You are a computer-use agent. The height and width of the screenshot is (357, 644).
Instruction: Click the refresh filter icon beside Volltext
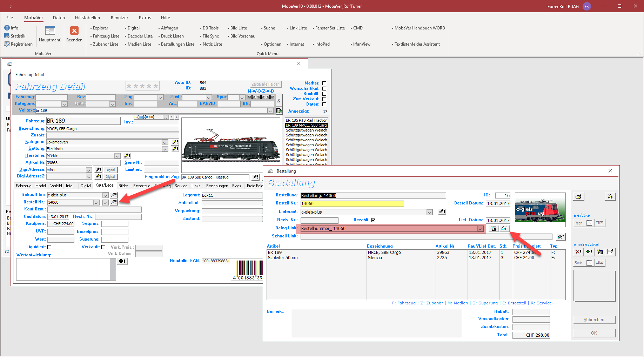click(x=279, y=110)
